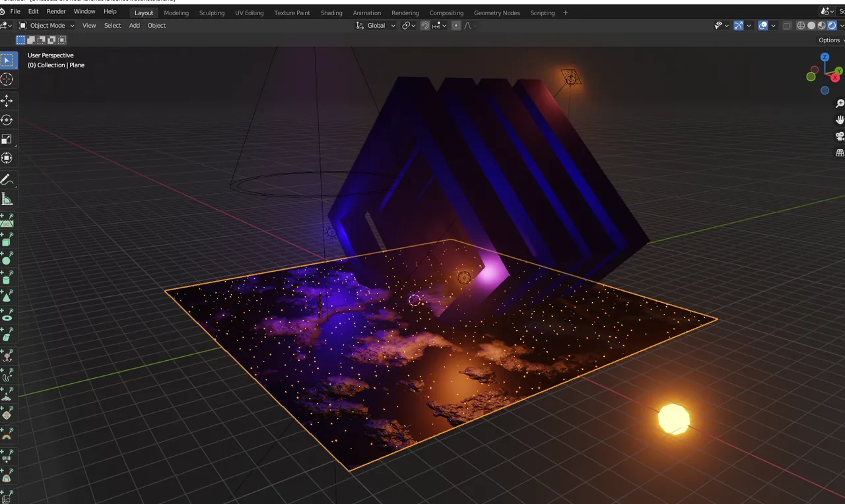Switch to the UV Editing workspace tab
Image resolution: width=845 pixels, height=504 pixels.
pos(249,13)
